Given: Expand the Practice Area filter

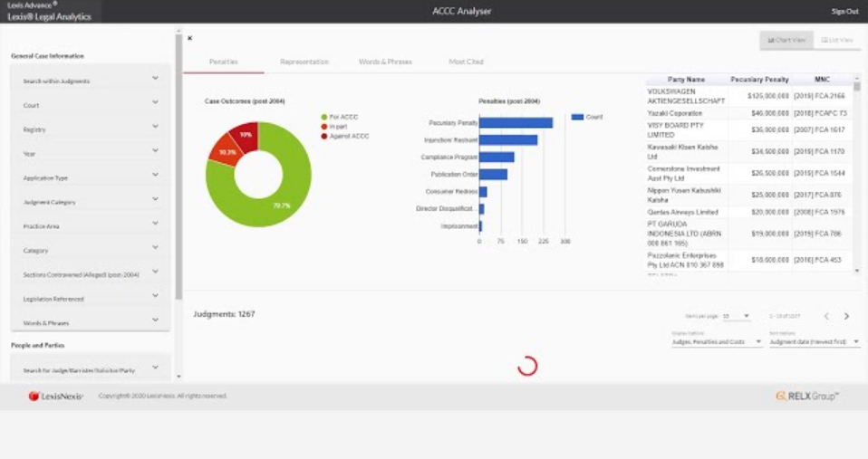Looking at the screenshot, I should tap(91, 226).
